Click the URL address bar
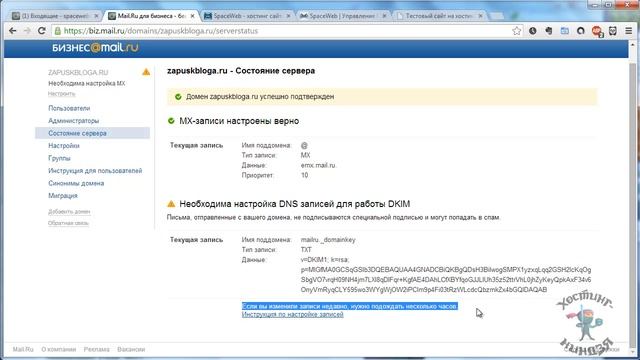 tap(286, 31)
